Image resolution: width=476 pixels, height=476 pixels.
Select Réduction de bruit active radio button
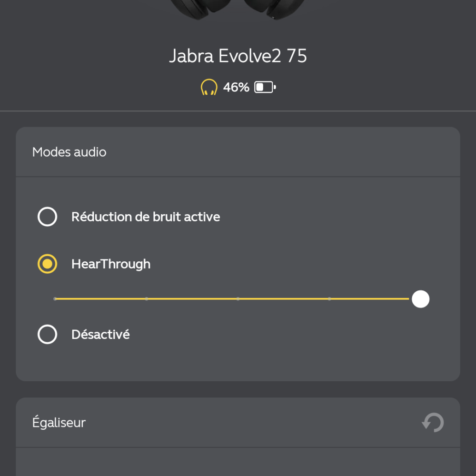(x=47, y=217)
